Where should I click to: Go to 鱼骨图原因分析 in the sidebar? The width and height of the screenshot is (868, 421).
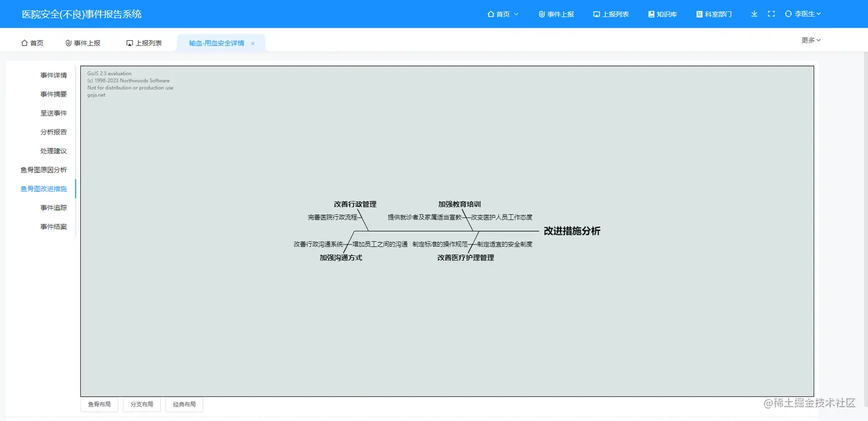(44, 169)
